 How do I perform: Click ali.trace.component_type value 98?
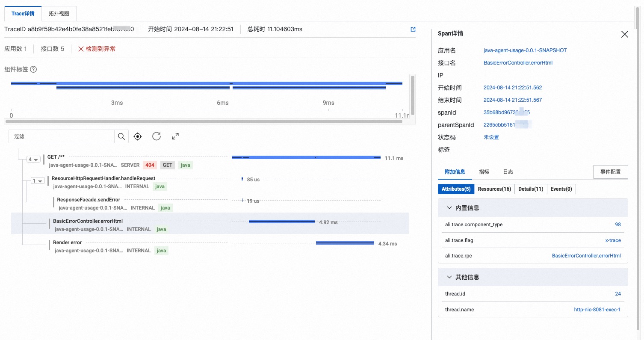tap(617, 225)
